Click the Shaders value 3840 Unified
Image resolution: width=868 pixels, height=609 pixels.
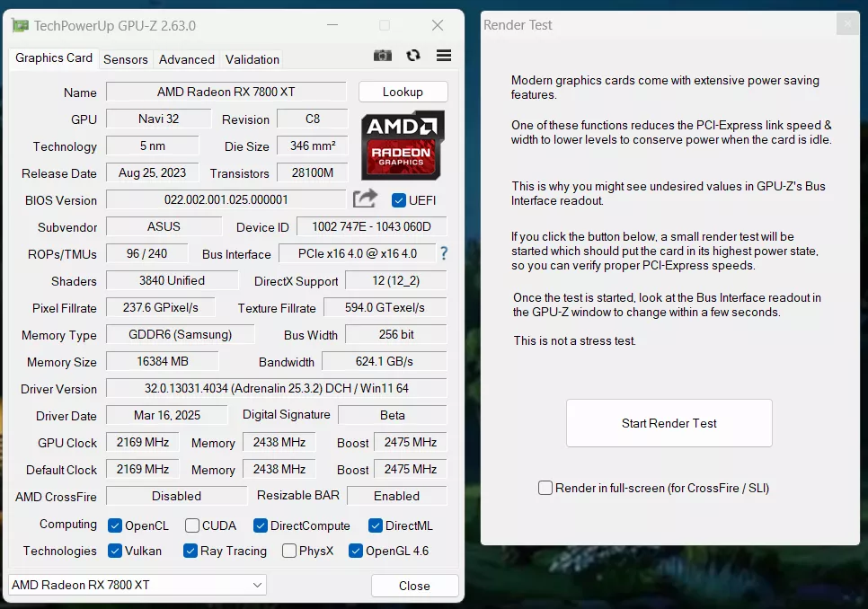pos(173,280)
